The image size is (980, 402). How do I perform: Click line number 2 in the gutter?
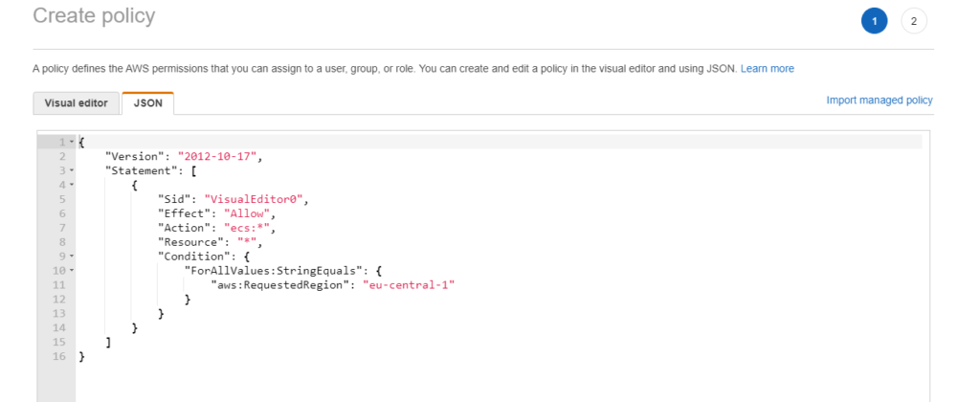pos(62,156)
